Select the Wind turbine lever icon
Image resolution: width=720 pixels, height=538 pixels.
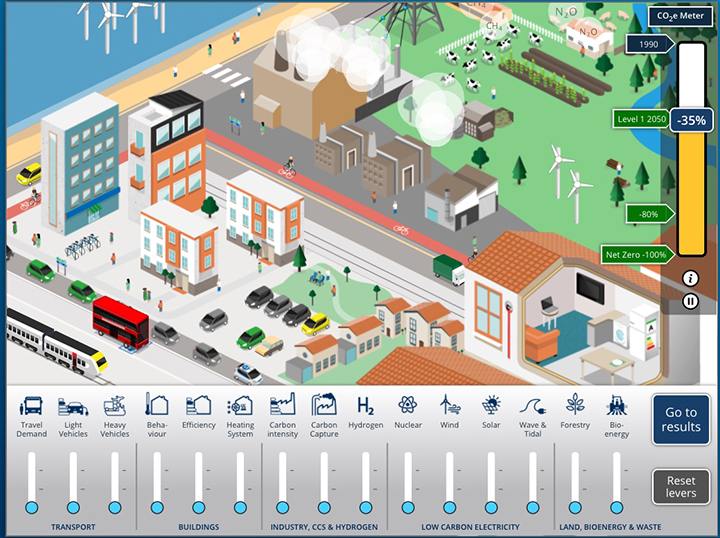[449, 406]
